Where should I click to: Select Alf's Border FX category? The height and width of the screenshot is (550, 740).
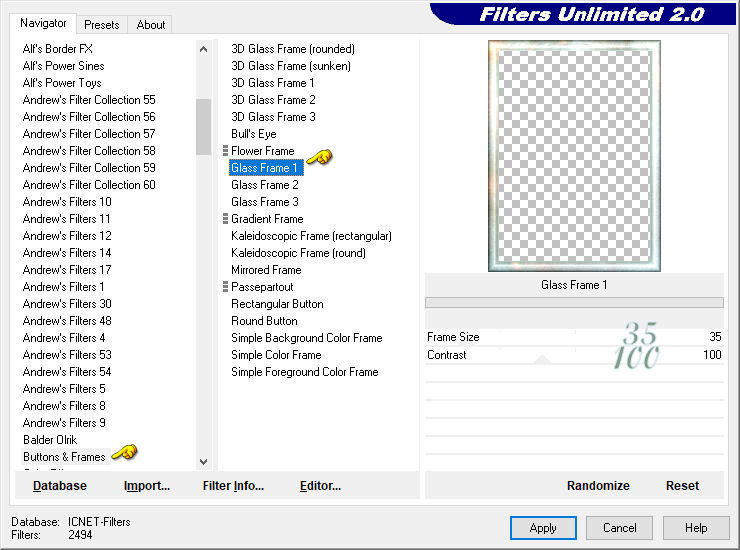coord(58,49)
